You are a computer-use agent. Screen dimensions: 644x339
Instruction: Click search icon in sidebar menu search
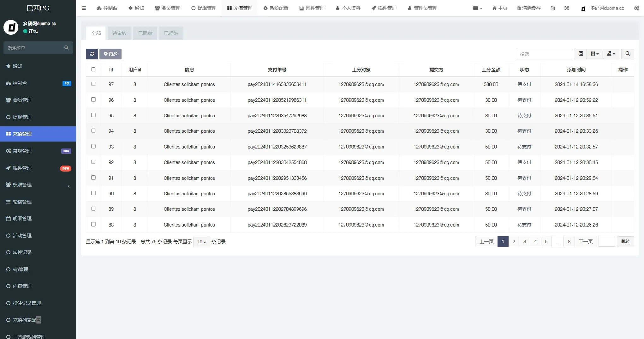[66, 48]
